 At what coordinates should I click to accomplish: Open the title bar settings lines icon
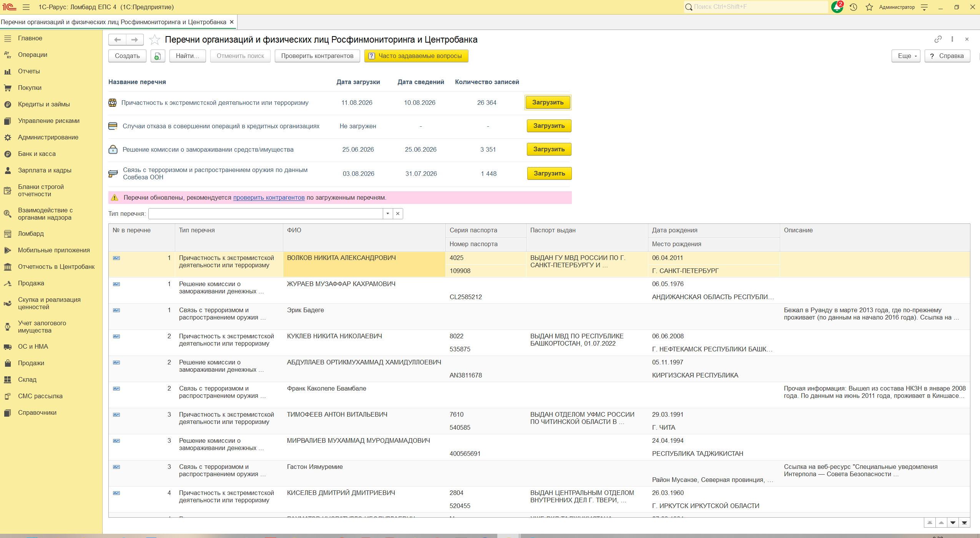pos(924,7)
